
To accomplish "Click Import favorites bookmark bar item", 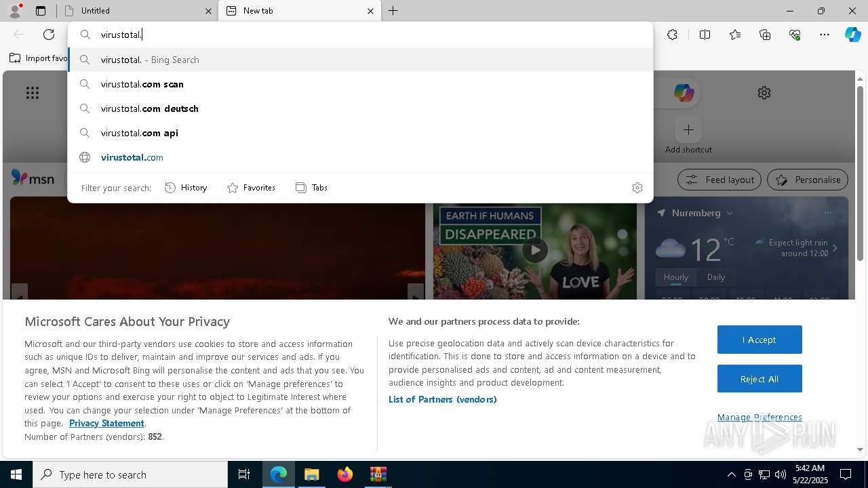I will 39,58.
